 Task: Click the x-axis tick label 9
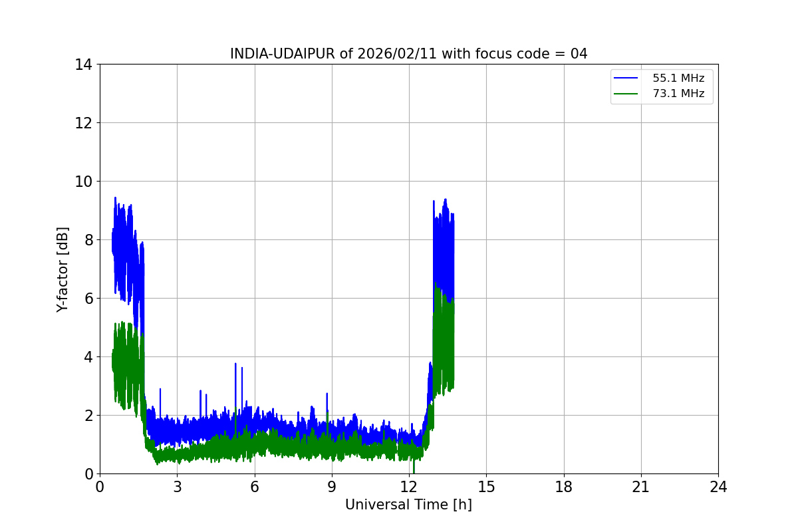(332, 487)
